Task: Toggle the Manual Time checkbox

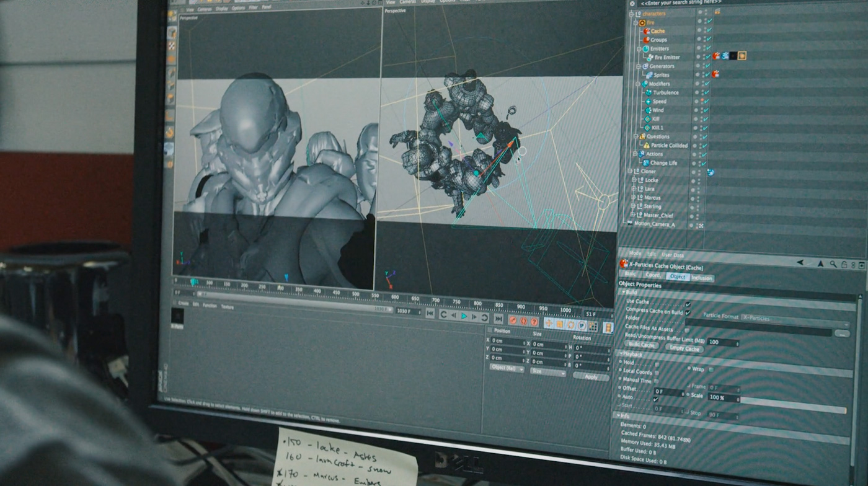Action: coord(656,381)
